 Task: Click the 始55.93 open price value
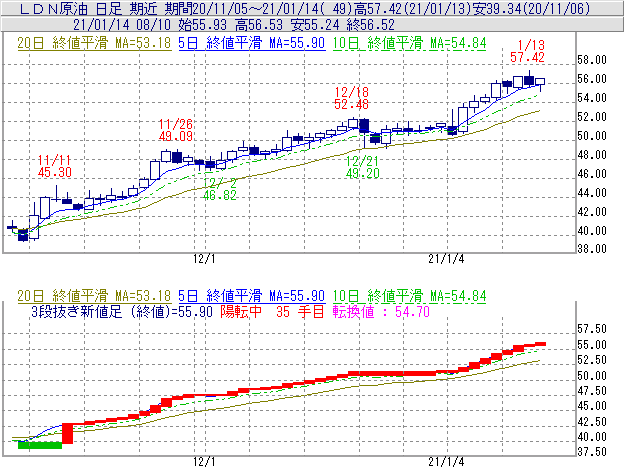[203, 25]
